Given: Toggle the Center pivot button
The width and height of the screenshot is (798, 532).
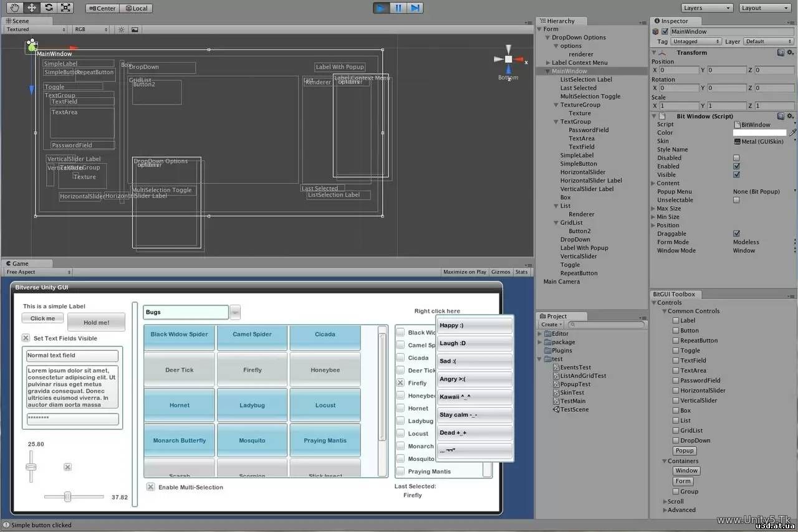Looking at the screenshot, I should click(102, 8).
